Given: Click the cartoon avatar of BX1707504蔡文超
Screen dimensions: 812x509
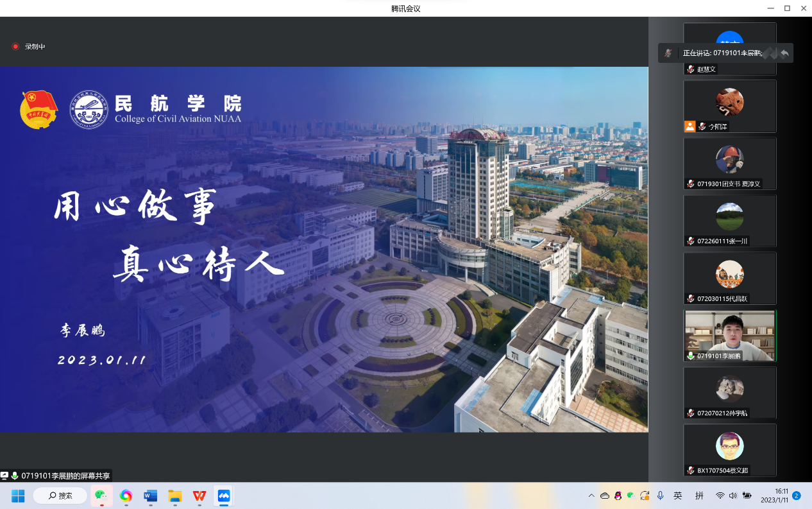Looking at the screenshot, I should tap(729, 445).
